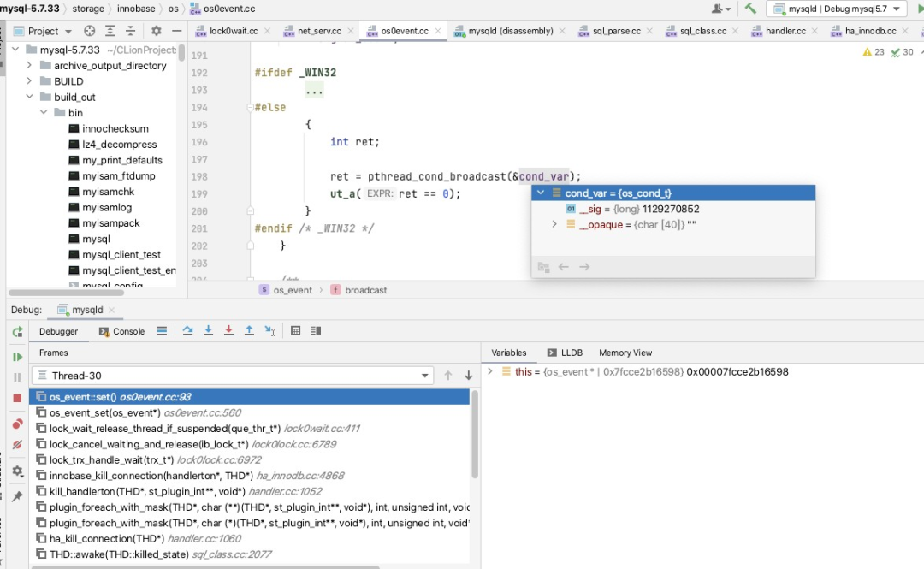This screenshot has height=569, width=924.
Task: Click the Step Into icon
Action: [x=209, y=331]
